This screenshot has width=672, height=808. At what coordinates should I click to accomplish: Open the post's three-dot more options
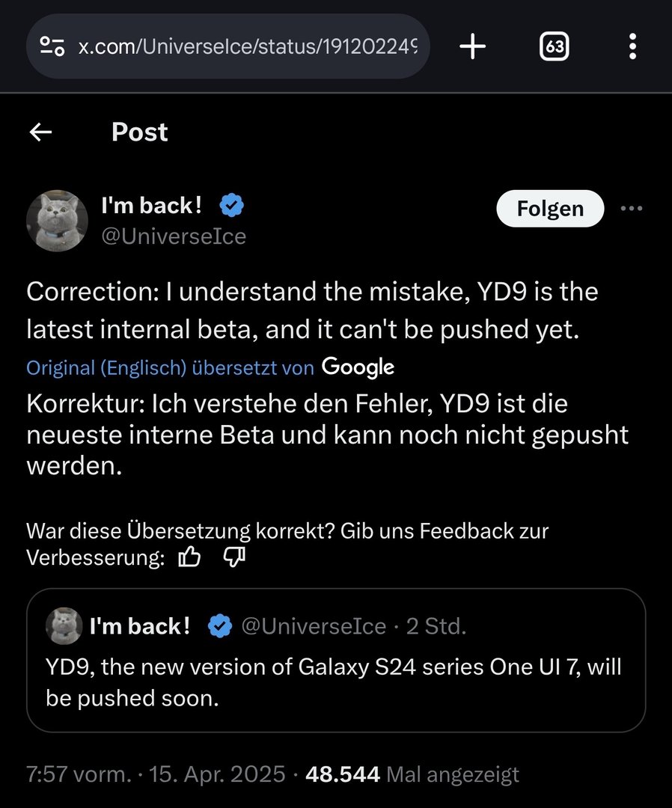tap(632, 209)
